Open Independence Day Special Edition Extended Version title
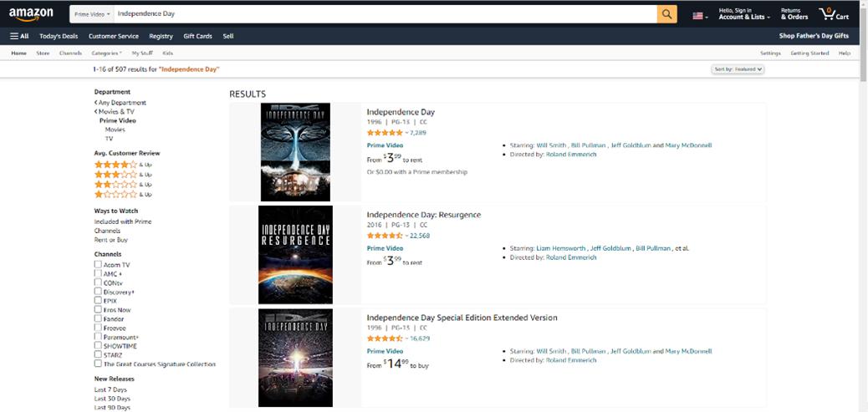The width and height of the screenshot is (868, 412). point(462,318)
